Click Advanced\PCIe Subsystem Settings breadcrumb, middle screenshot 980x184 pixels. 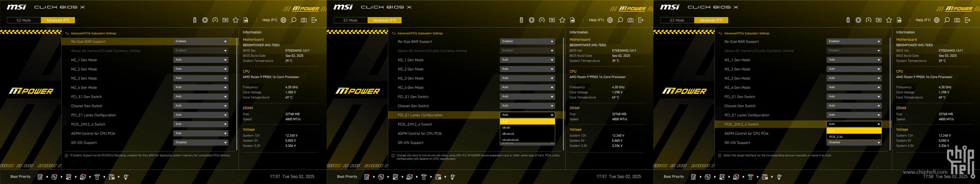pyautogui.click(x=420, y=33)
